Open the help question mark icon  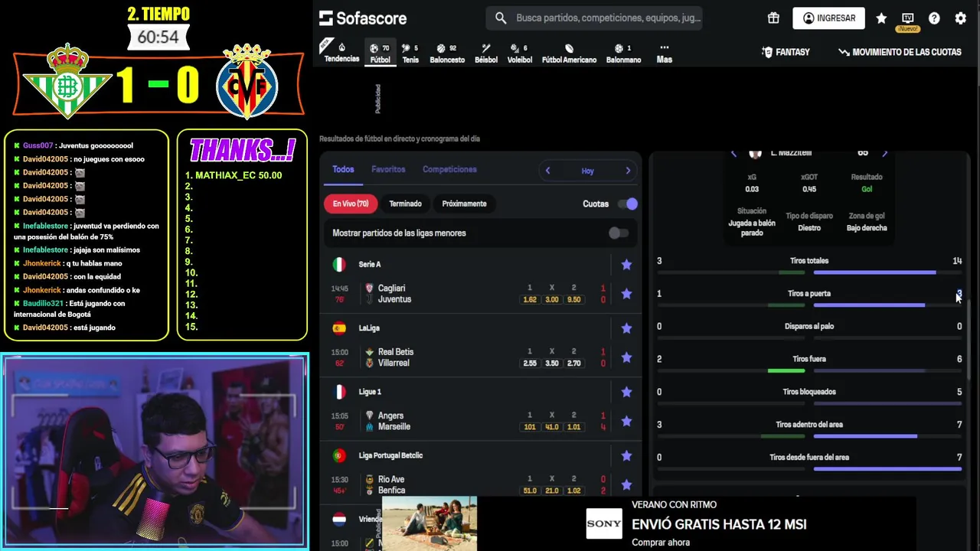tap(934, 18)
